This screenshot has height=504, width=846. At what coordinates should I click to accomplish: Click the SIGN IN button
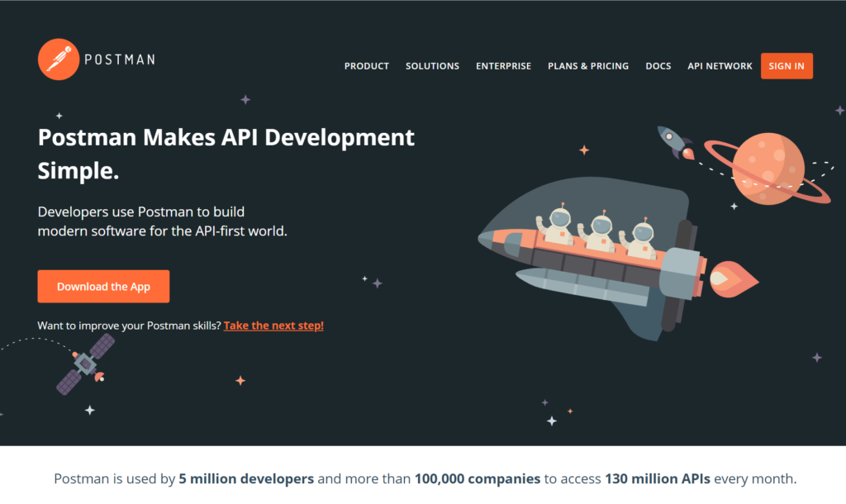[x=787, y=66]
